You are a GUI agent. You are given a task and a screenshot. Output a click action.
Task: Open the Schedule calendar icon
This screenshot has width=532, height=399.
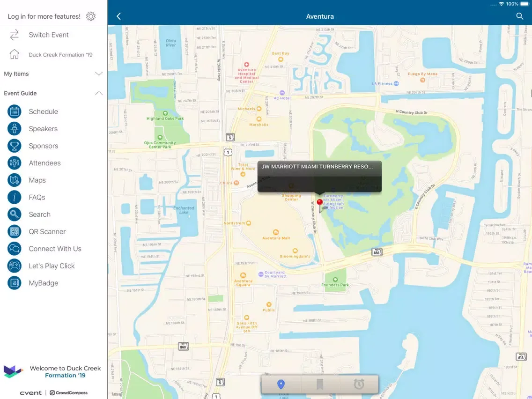click(14, 111)
